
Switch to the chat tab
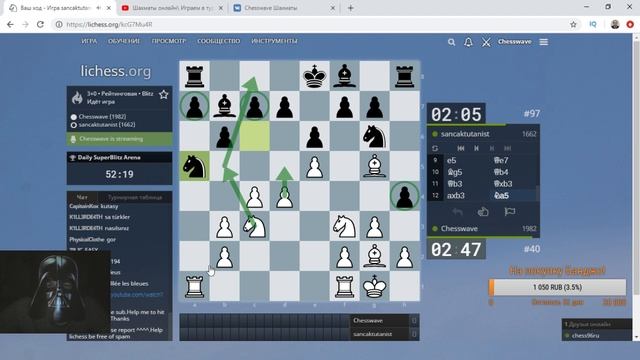tap(82, 197)
